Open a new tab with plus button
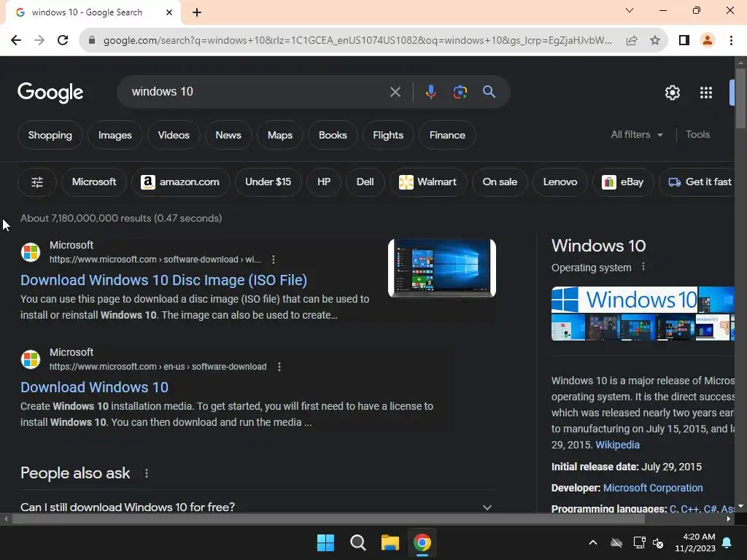 [197, 12]
